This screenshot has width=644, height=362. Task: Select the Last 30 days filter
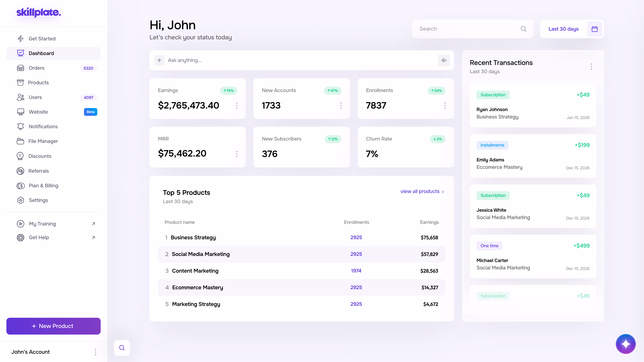coord(563,29)
